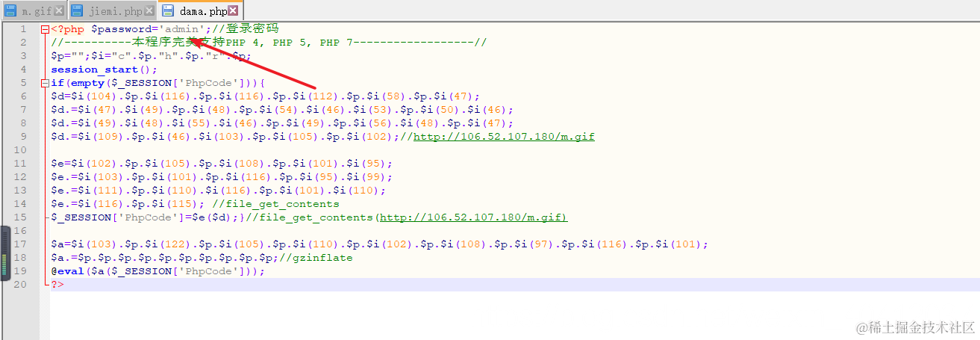Click the save icon on dama.php tab
The image size is (980, 340).
pyautogui.click(x=168, y=11)
